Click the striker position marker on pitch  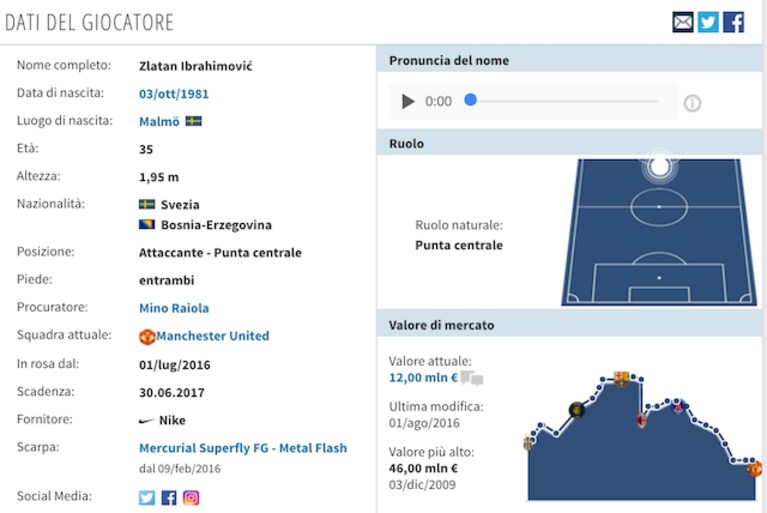coord(659,166)
